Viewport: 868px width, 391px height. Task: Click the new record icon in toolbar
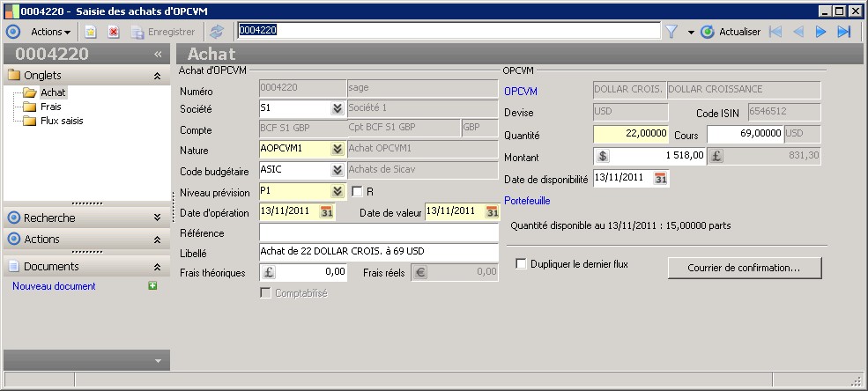91,32
